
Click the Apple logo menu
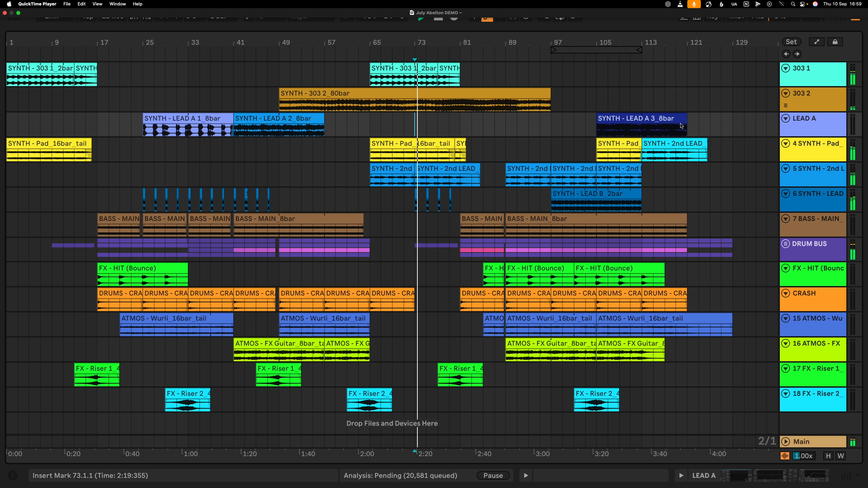9,4
